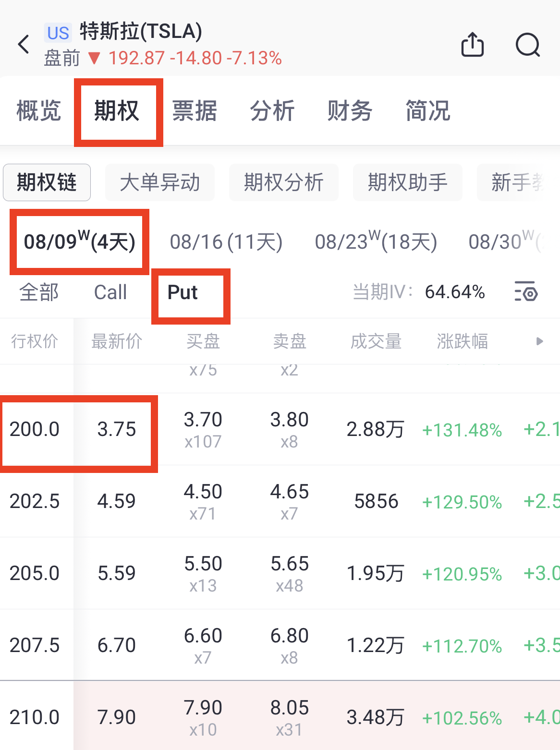Tap the pre-market price 192.87
560x750 pixels.
pyautogui.click(x=136, y=58)
